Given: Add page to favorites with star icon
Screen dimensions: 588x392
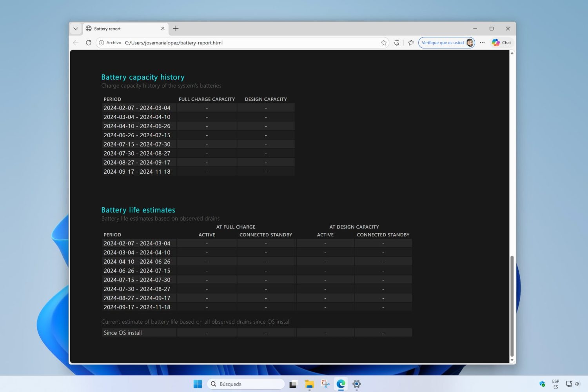Looking at the screenshot, I should coord(383,43).
